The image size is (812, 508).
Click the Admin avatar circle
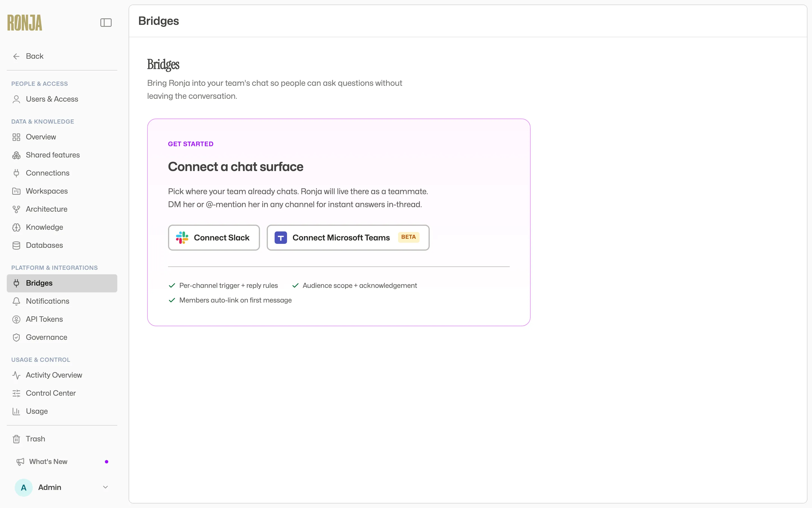(x=23, y=487)
